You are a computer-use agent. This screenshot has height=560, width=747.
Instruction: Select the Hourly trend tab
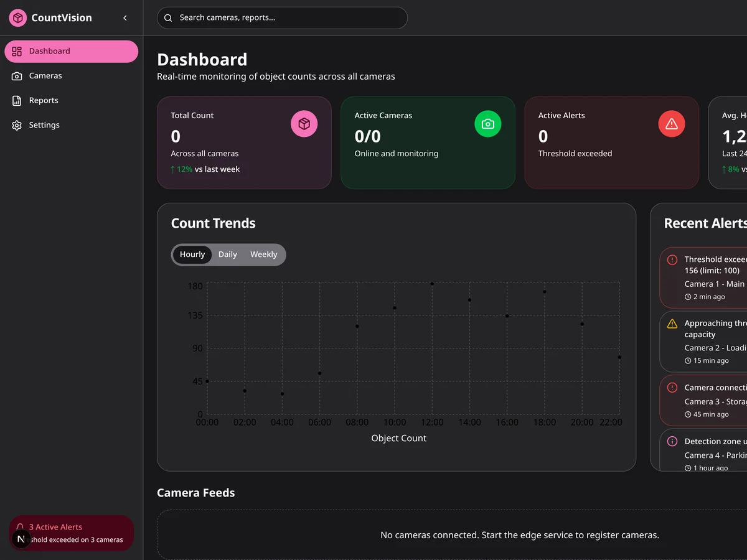pyautogui.click(x=192, y=254)
